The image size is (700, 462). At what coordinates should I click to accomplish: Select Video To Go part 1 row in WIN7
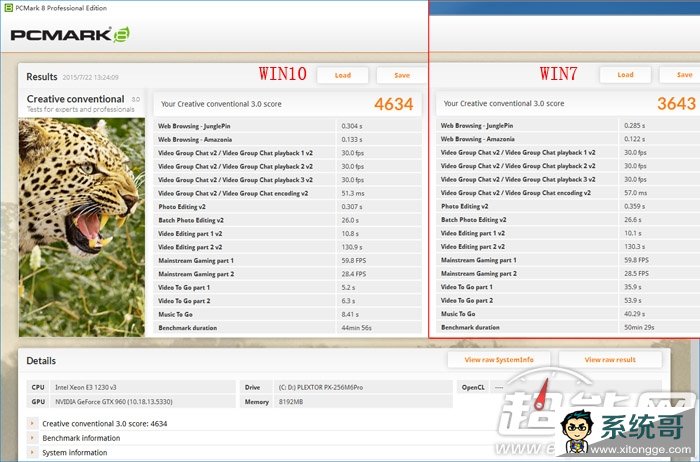click(x=568, y=287)
